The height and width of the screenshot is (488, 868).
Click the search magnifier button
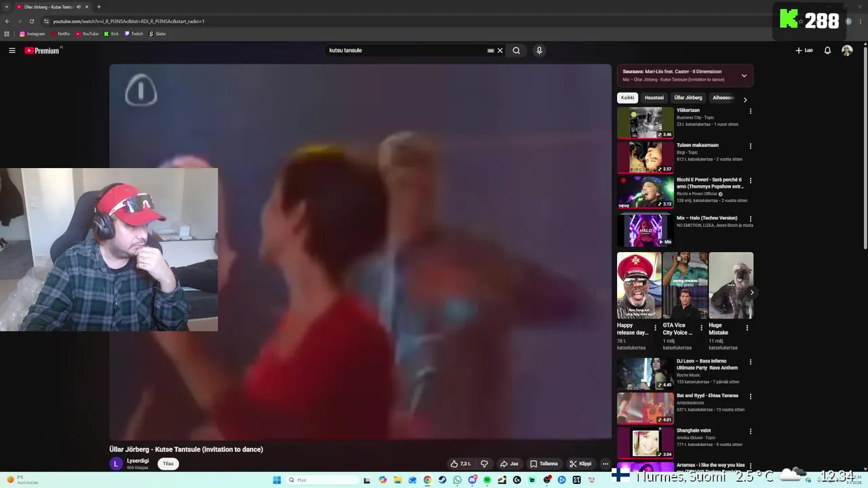coord(516,50)
